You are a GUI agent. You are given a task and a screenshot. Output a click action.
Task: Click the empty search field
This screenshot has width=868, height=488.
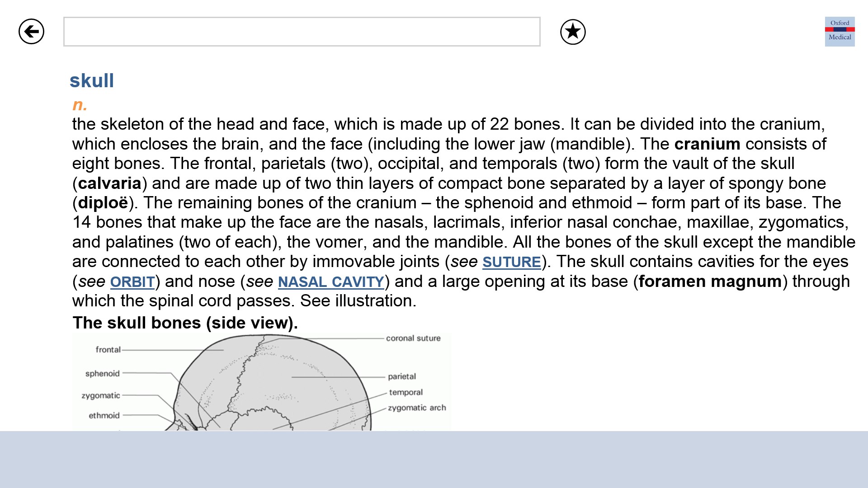(302, 32)
